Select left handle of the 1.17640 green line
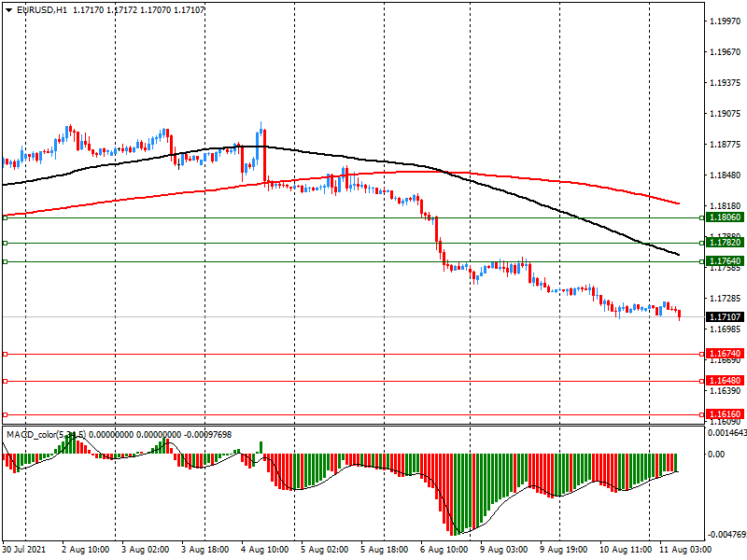The image size is (747, 560). [x=6, y=262]
